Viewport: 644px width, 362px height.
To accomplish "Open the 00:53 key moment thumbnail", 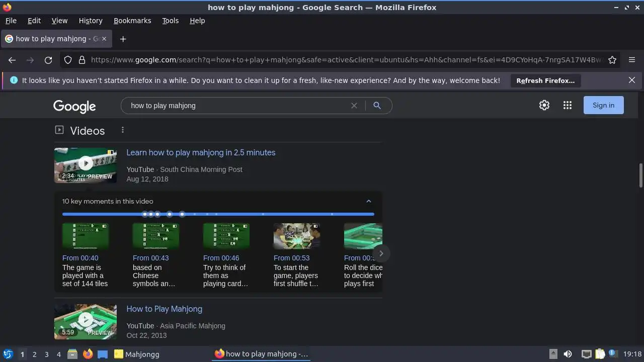I will 297,236.
